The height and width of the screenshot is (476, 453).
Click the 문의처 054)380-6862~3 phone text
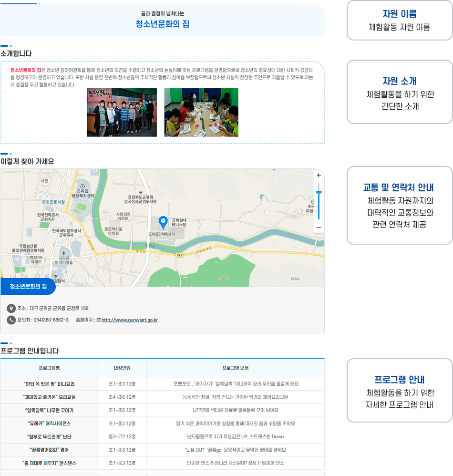pyautogui.click(x=43, y=320)
